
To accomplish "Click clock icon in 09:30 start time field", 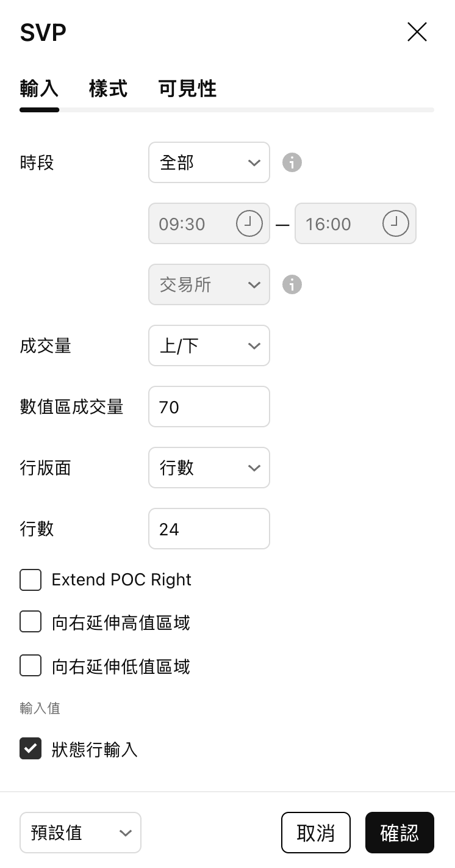I will (249, 224).
